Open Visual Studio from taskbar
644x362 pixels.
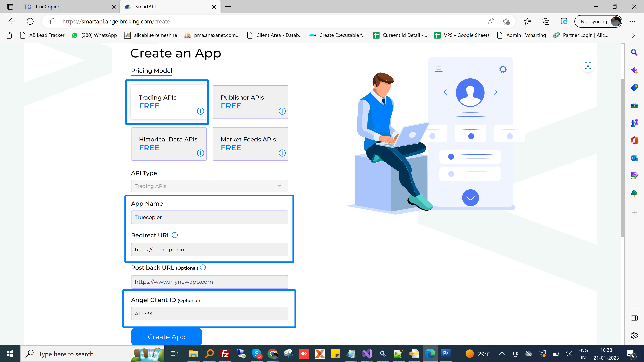367,353
